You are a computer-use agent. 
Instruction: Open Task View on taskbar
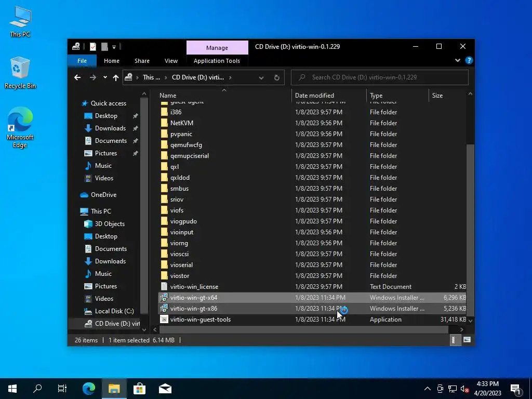click(62, 389)
